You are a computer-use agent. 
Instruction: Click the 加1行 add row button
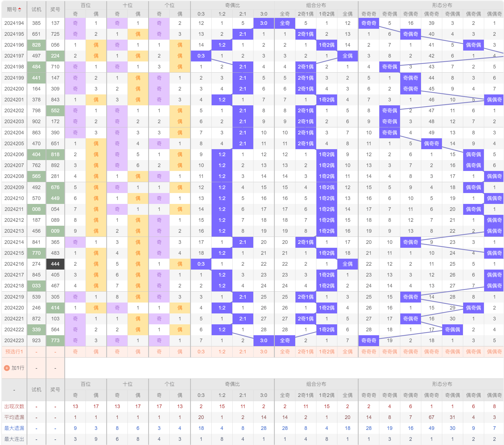14,368
